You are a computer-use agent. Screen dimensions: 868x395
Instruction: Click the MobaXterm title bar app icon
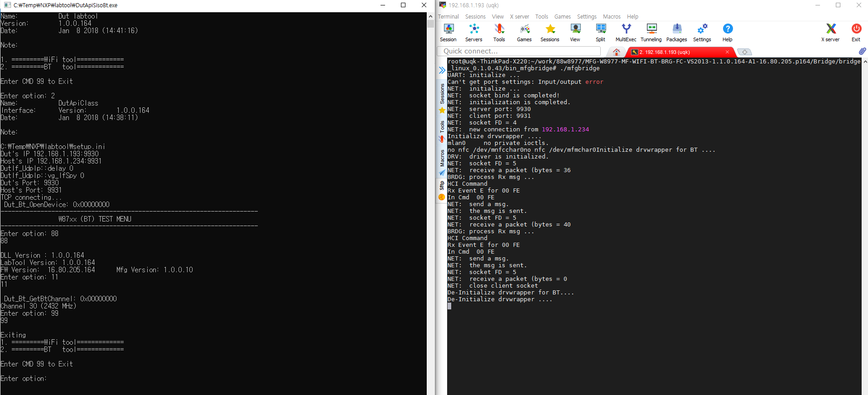pyautogui.click(x=443, y=5)
